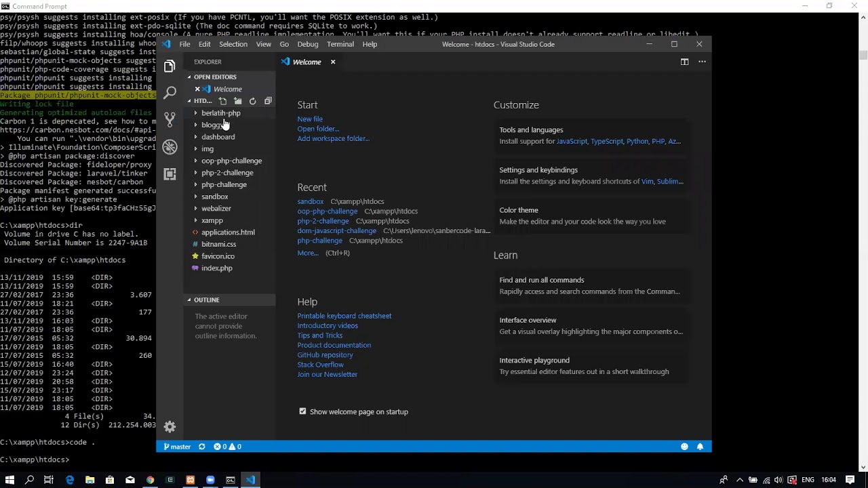Open the notifications bell in status bar
Image resolution: width=868 pixels, height=488 pixels.
click(x=700, y=447)
